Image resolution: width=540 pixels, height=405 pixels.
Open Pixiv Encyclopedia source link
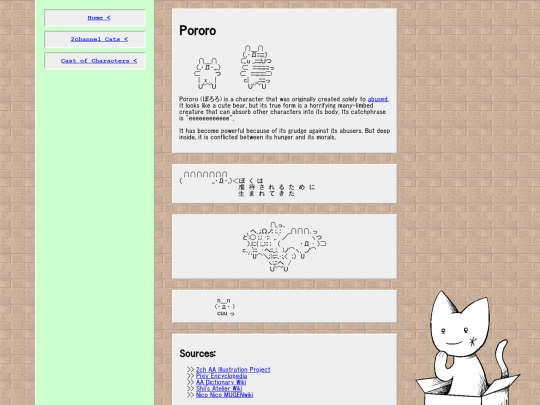(221, 376)
